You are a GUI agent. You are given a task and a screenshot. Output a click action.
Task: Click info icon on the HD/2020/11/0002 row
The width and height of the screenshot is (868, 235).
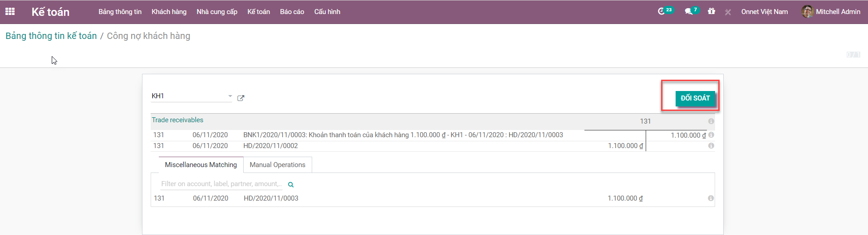coord(711,146)
